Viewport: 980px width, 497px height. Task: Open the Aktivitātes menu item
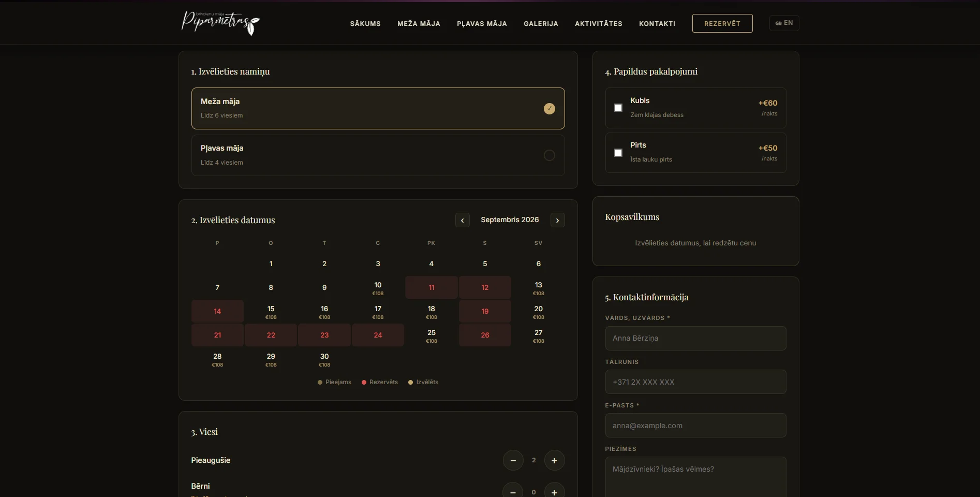click(599, 23)
